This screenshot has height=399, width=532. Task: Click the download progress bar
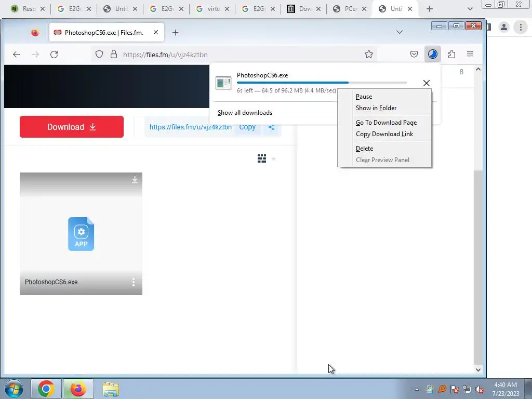point(322,83)
